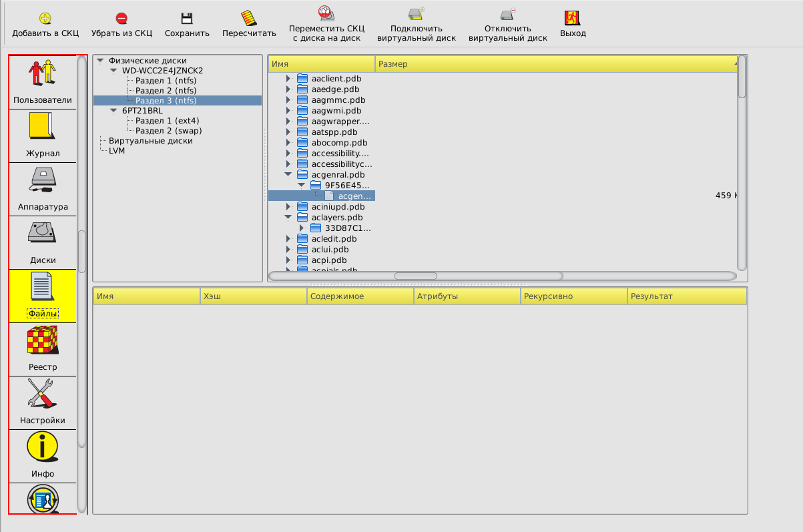Click the Хэш column header
The height and width of the screenshot is (532, 803).
(x=254, y=296)
